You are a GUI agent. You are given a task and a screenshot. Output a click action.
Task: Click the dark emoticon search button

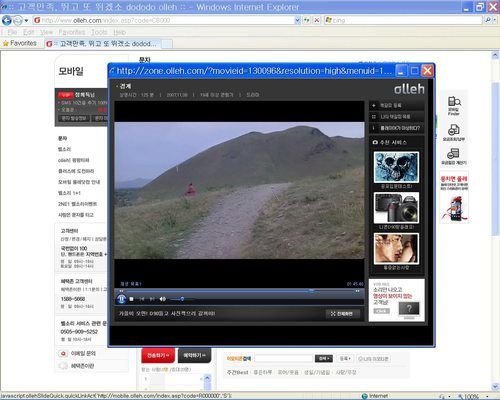(x=324, y=359)
